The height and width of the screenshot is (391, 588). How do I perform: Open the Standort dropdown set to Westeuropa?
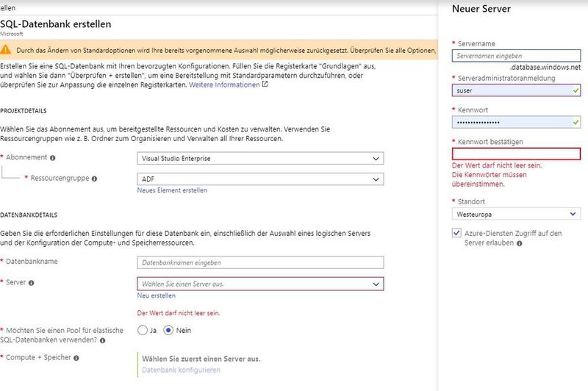pos(515,214)
